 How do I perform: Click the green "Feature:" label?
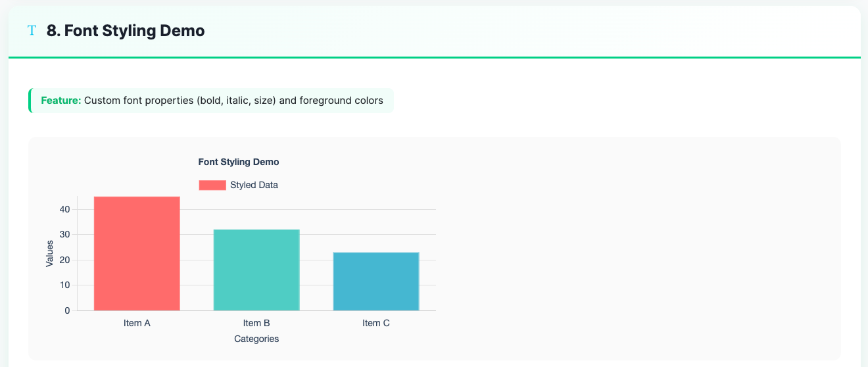pos(61,101)
